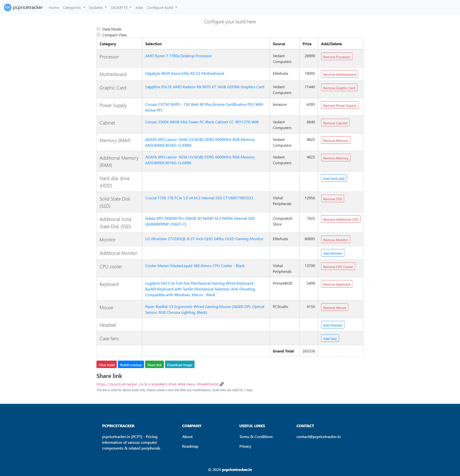Viewport: 460px width, 476px height.
Task: Click the red Clear build button
Action: click(106, 365)
